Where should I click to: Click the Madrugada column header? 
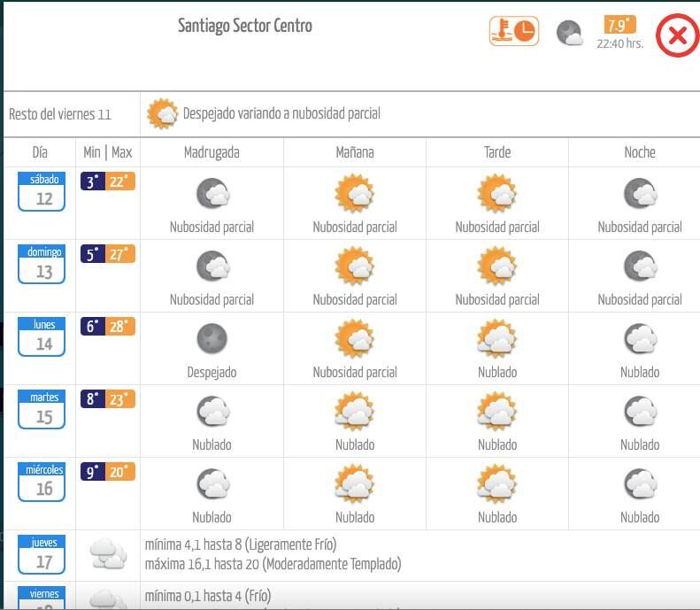pyautogui.click(x=212, y=152)
